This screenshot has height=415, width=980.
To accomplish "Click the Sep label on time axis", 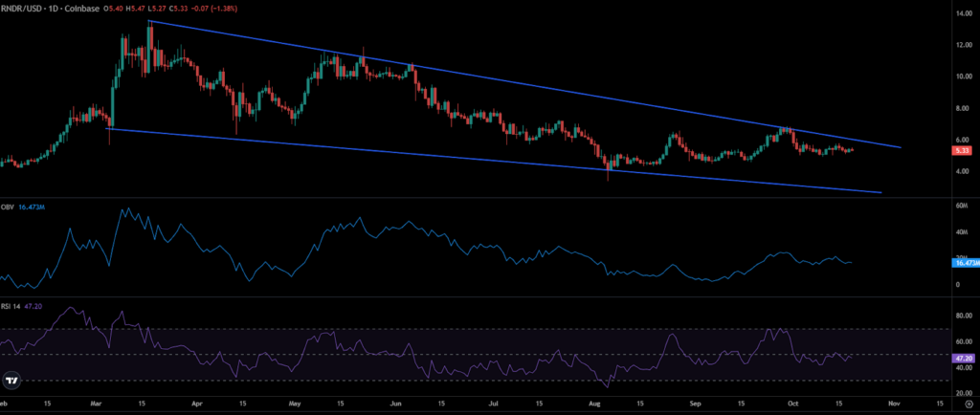I will tap(693, 404).
